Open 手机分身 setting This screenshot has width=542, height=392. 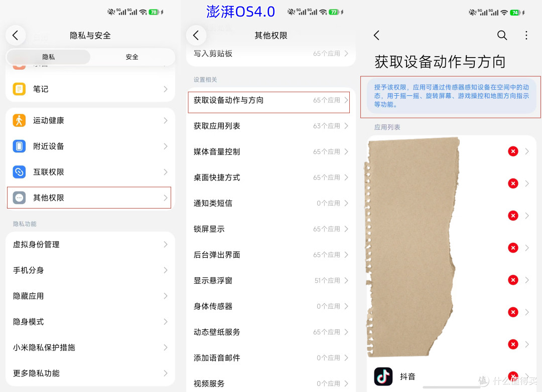coord(90,270)
